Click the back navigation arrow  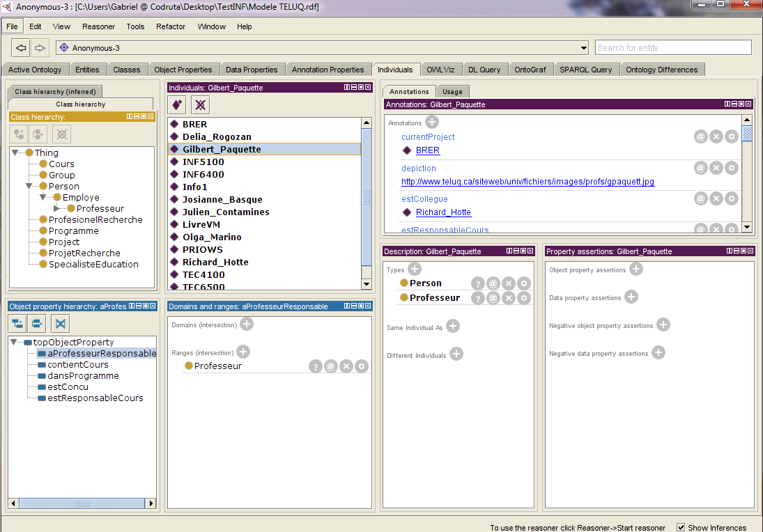(21, 47)
